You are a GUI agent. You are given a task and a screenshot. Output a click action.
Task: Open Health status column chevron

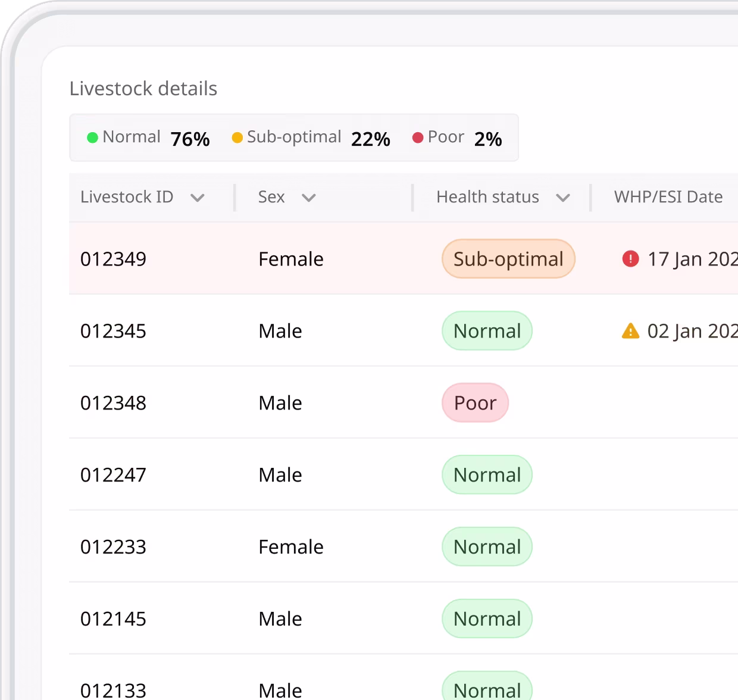(563, 198)
